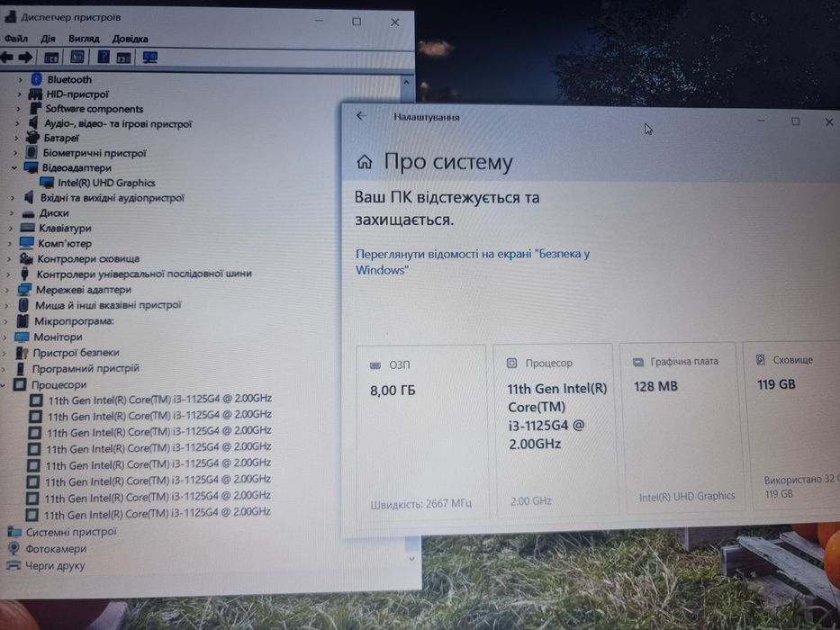Expand the HID-пристрої tree node

(x=19, y=94)
